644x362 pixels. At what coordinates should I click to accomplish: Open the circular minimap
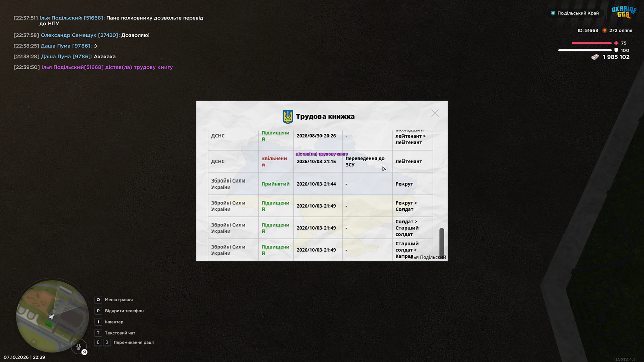point(52,316)
